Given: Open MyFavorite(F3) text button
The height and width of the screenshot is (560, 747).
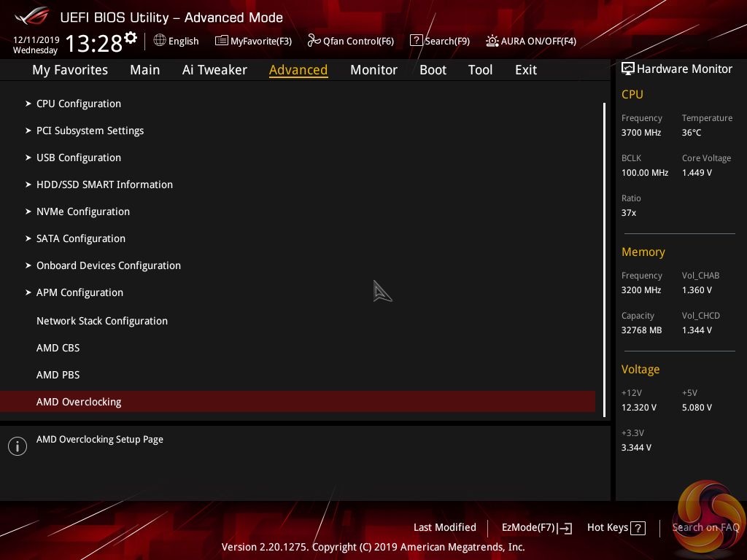Looking at the screenshot, I should (x=261, y=41).
